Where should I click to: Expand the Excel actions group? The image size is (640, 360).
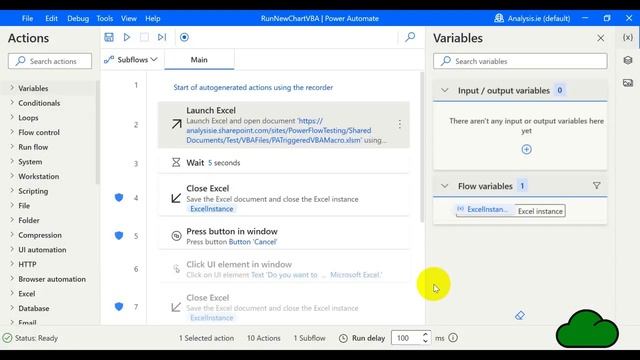point(12,293)
